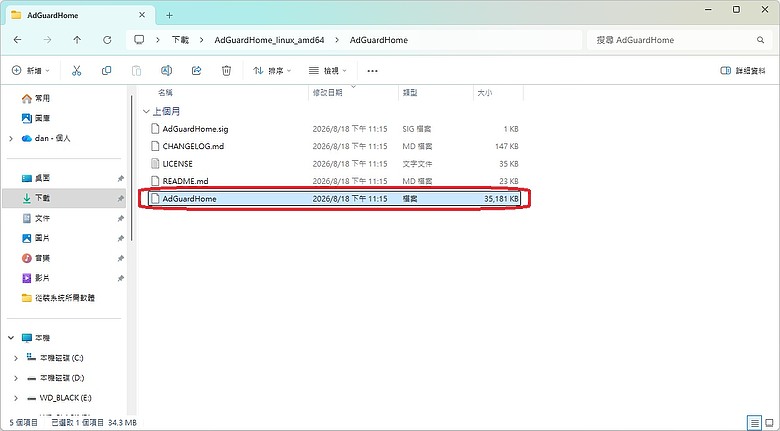Viewport: 780px width, 431px height.
Task: Sort by 大小 column header
Action: click(485, 93)
